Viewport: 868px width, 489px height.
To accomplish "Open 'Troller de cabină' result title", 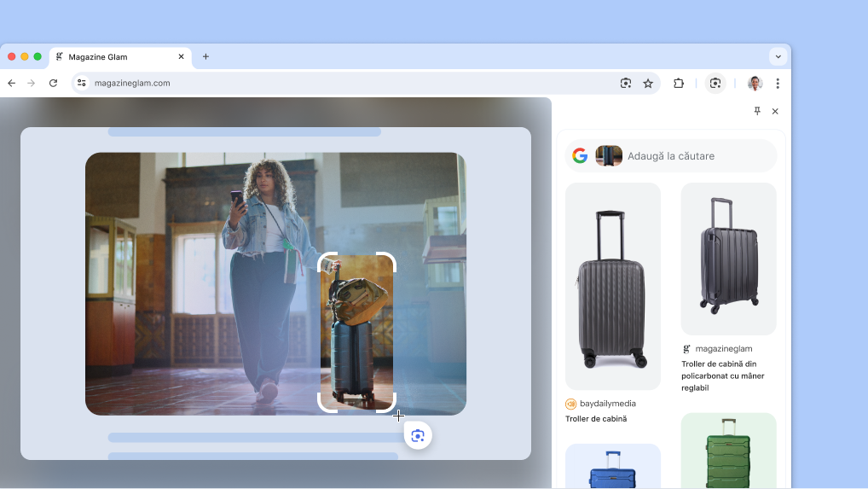I will coord(596,419).
